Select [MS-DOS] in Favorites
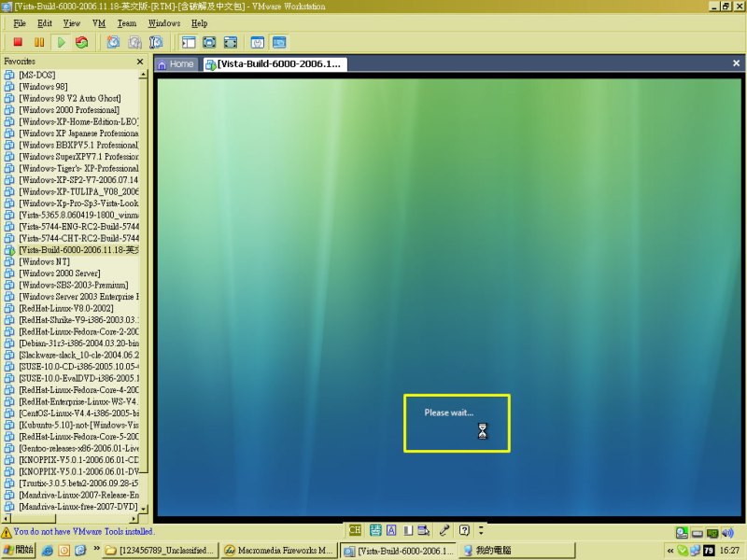Viewport: 747px width, 560px height. [37, 75]
